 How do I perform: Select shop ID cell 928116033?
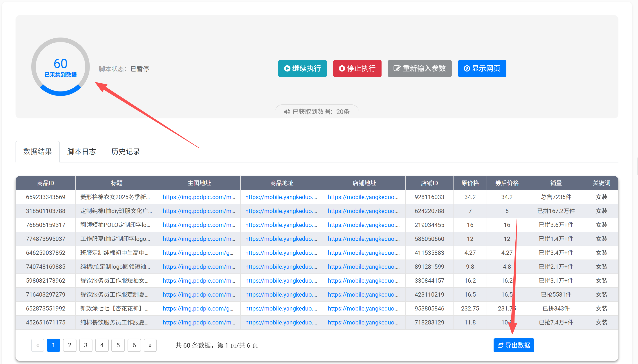(429, 197)
